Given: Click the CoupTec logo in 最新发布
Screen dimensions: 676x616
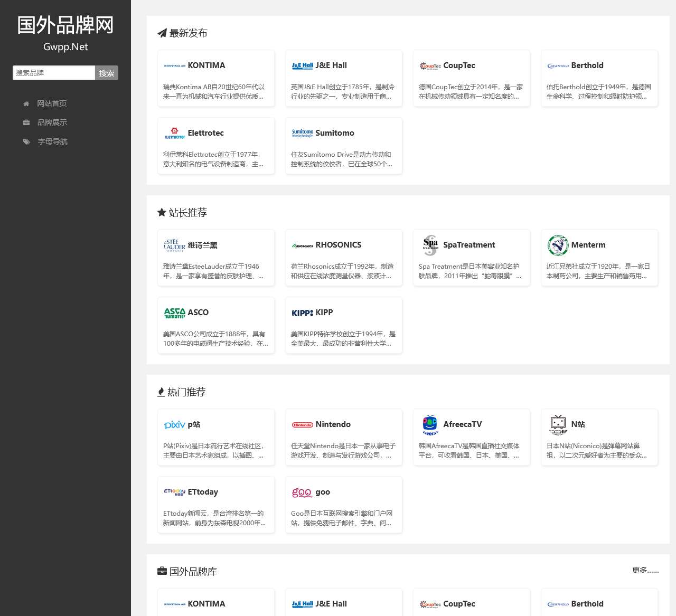Looking at the screenshot, I should click(x=430, y=66).
